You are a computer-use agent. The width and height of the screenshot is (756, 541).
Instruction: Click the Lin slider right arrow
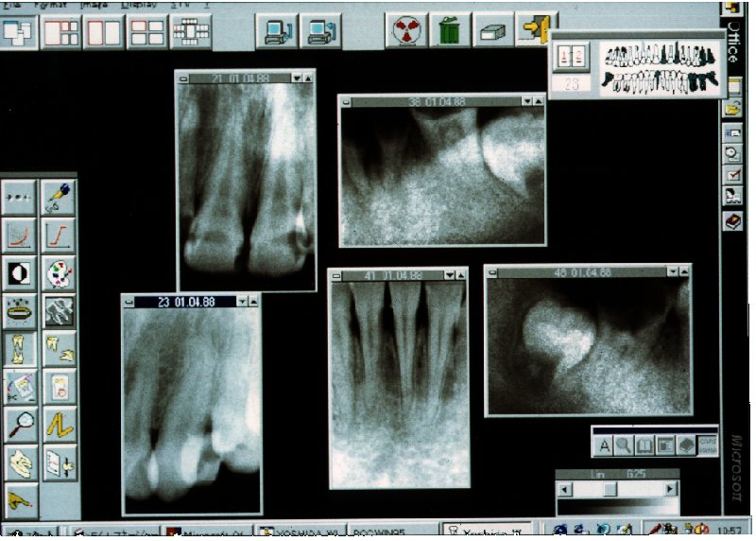pyautogui.click(x=670, y=490)
